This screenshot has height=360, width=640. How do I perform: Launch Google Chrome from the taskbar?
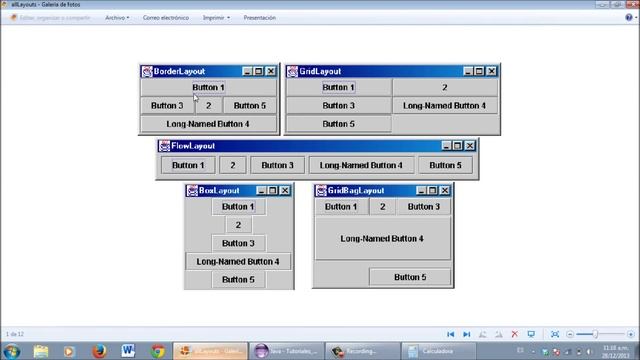[158, 351]
